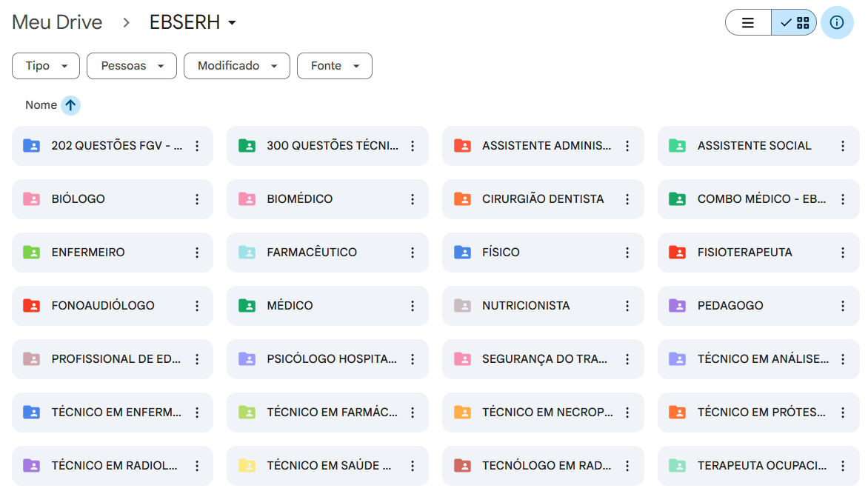Viewport: 868px width, 491px height.
Task: Switch to list layout view
Action: click(x=748, y=23)
